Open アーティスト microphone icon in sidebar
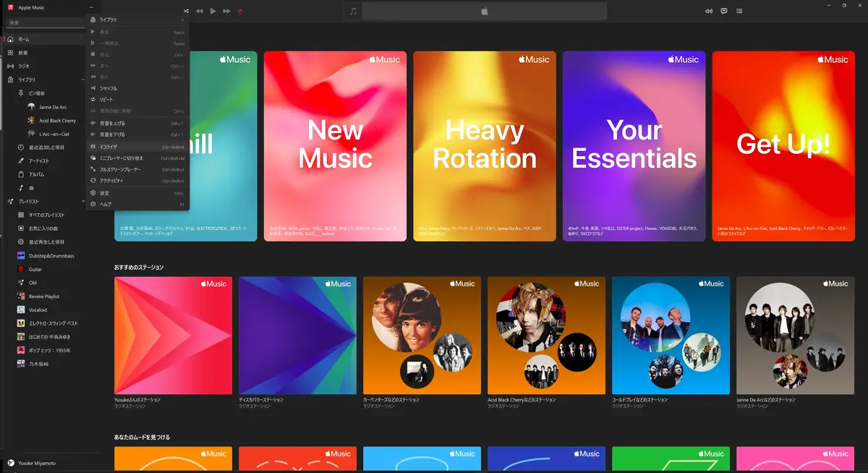Image resolution: width=868 pixels, height=473 pixels. click(21, 161)
